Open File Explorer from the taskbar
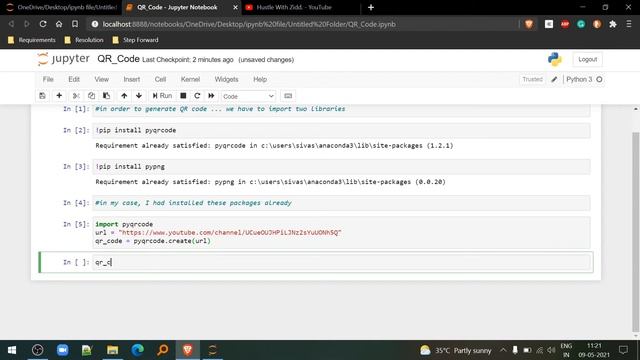 click(112, 350)
